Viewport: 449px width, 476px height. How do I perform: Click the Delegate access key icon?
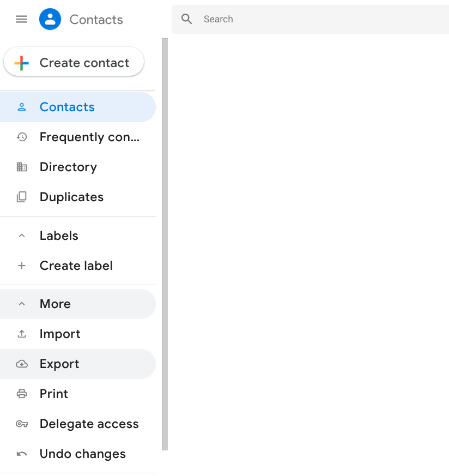pyautogui.click(x=22, y=424)
